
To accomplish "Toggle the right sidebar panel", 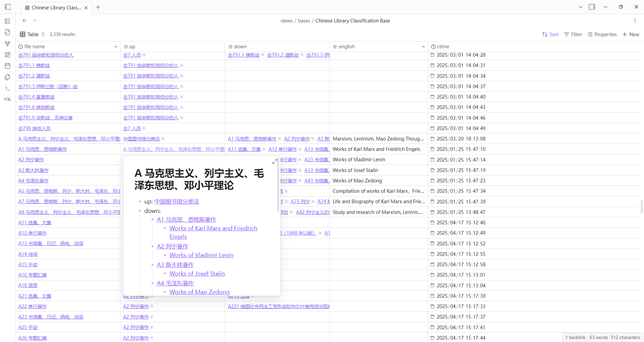I will (x=592, y=7).
